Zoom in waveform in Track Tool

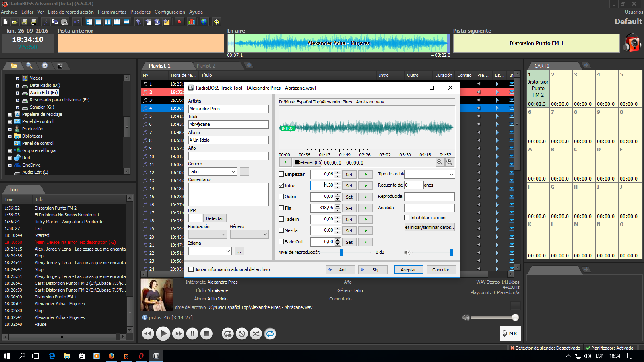449,162
